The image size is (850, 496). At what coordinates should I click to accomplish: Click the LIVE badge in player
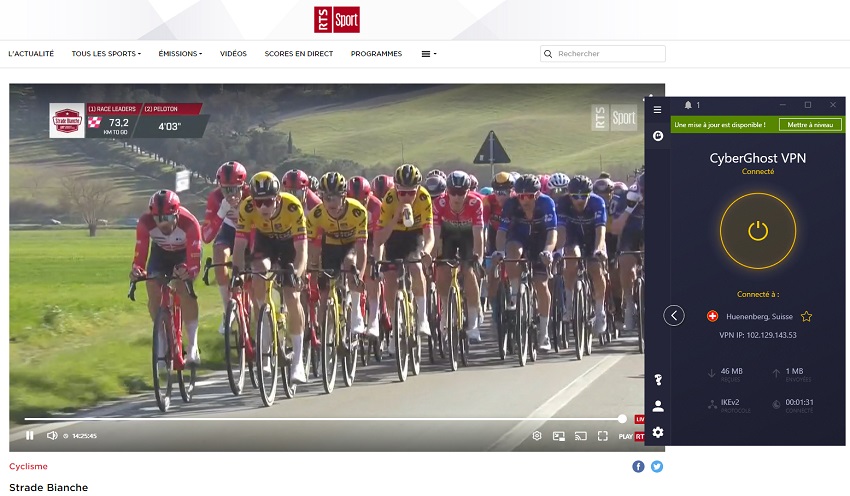(x=640, y=419)
